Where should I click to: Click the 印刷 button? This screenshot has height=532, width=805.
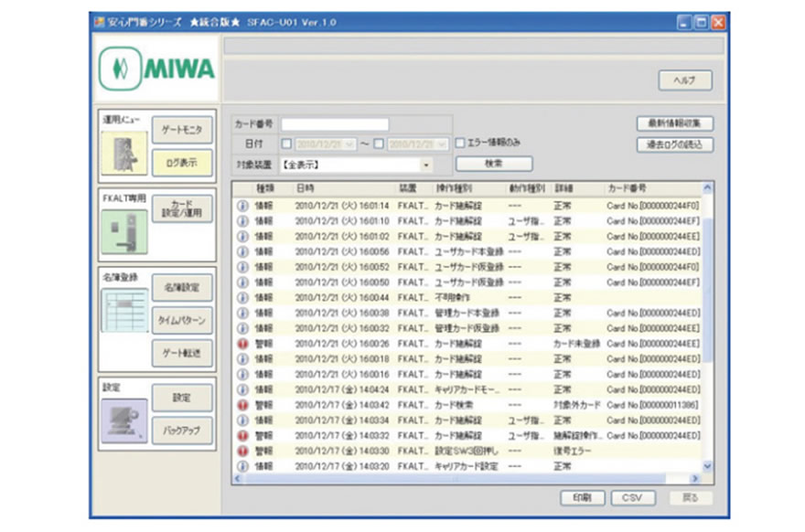pyautogui.click(x=582, y=497)
